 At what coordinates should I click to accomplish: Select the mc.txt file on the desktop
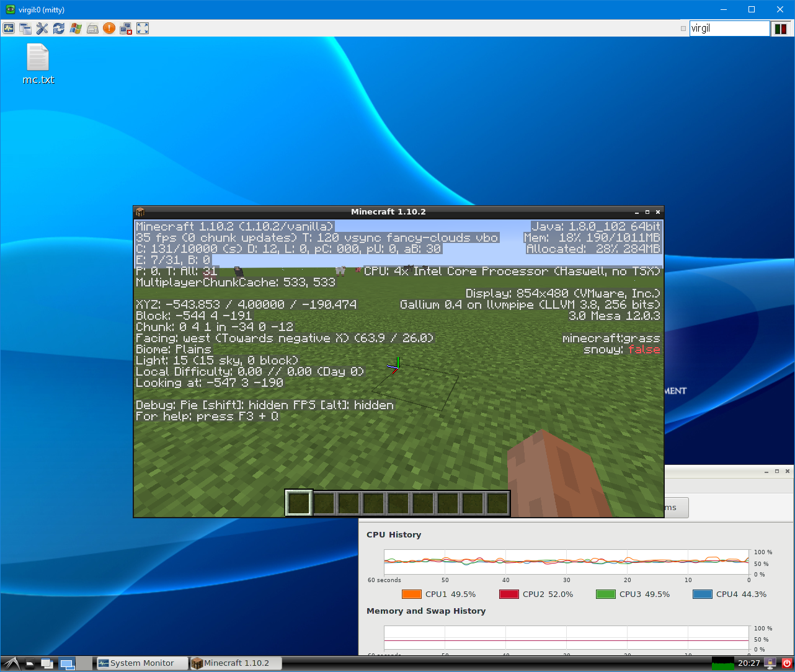click(38, 64)
